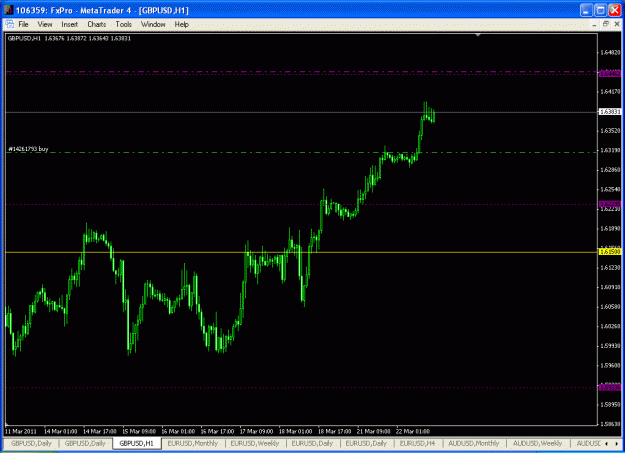
Task: Click the 1.63520 price scale value
Action: point(610,130)
